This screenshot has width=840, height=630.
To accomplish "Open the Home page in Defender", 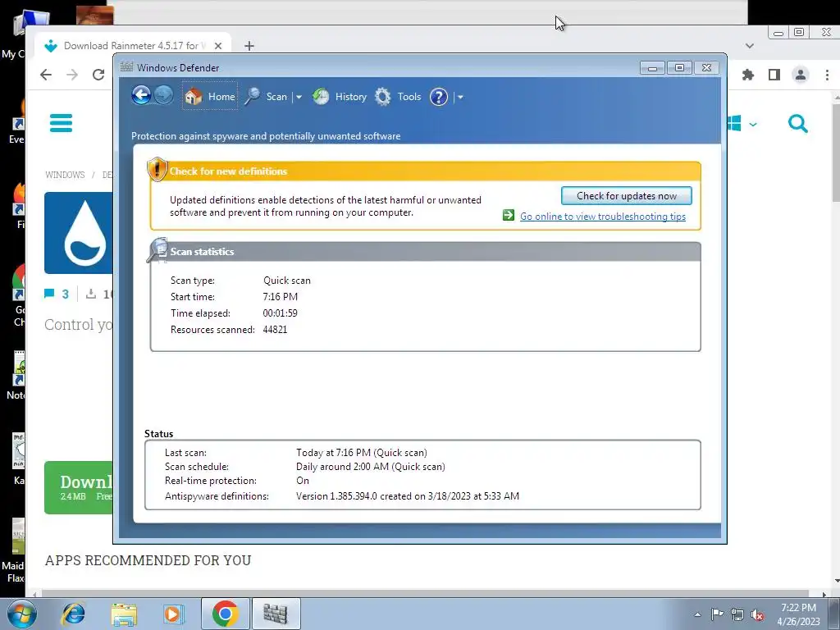I will (210, 97).
